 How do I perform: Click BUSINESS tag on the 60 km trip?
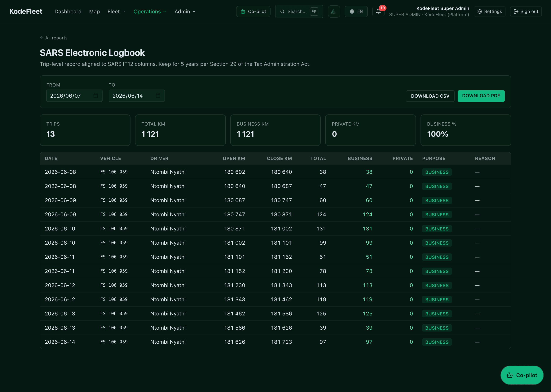pyautogui.click(x=437, y=200)
